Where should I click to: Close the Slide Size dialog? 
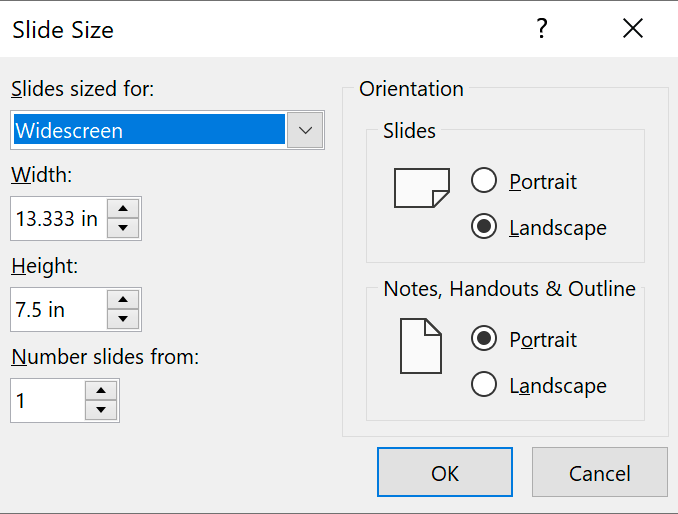point(632,29)
